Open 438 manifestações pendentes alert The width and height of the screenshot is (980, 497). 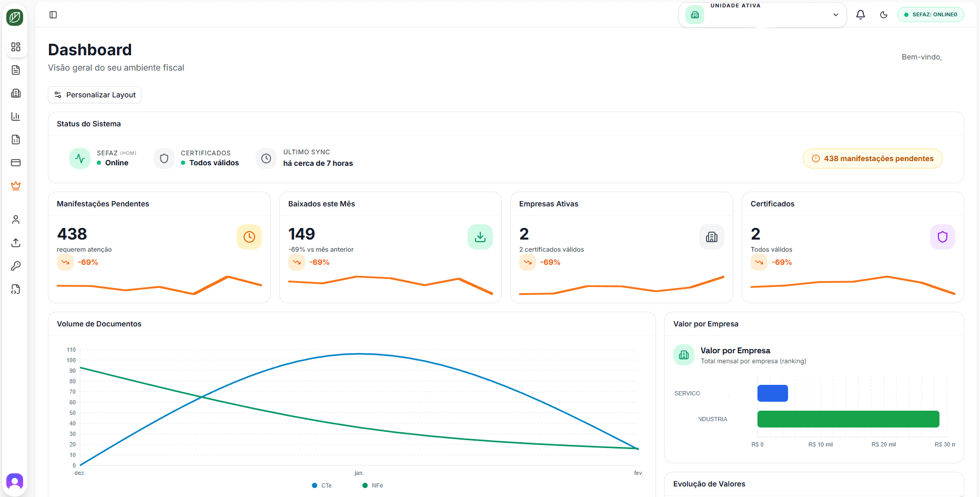[872, 158]
